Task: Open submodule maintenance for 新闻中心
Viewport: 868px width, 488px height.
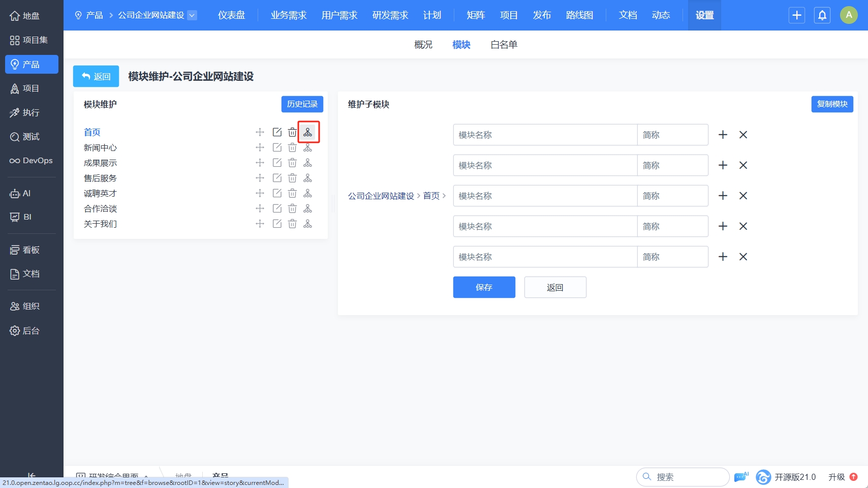Action: click(308, 147)
